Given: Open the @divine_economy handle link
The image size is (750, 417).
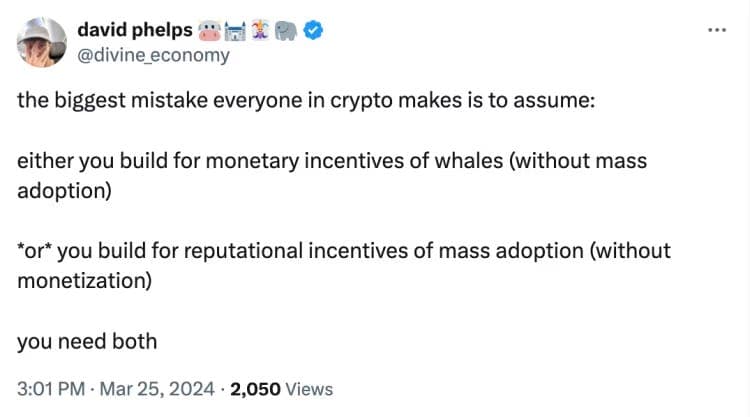Looking at the screenshot, I should click(x=154, y=55).
